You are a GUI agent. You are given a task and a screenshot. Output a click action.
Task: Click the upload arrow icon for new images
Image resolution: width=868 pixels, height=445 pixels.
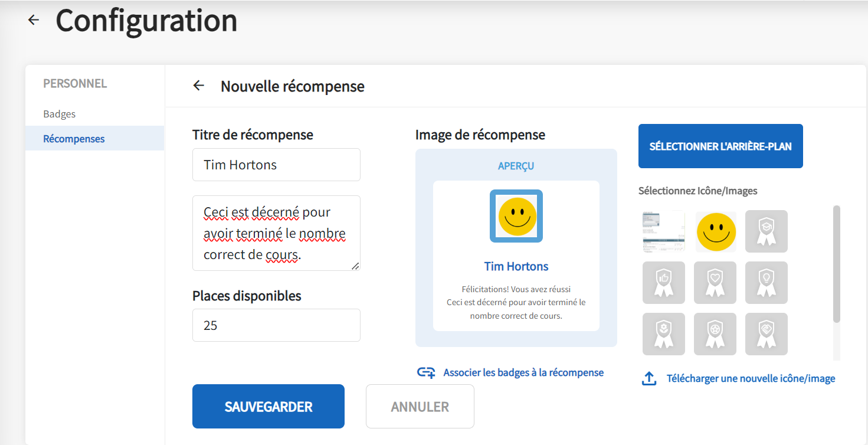pos(649,378)
